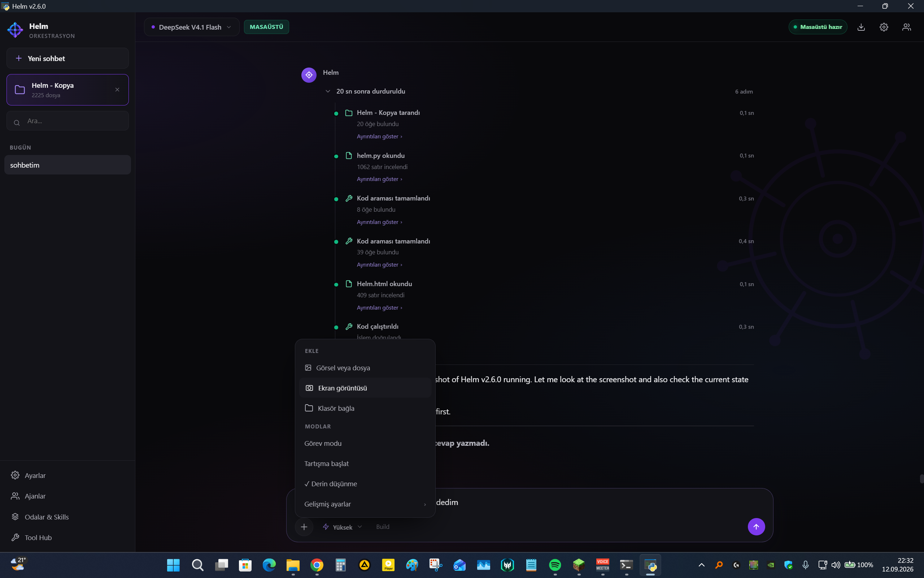Open Google Chrome from the taskbar
The width and height of the screenshot is (924, 578).
click(x=317, y=565)
